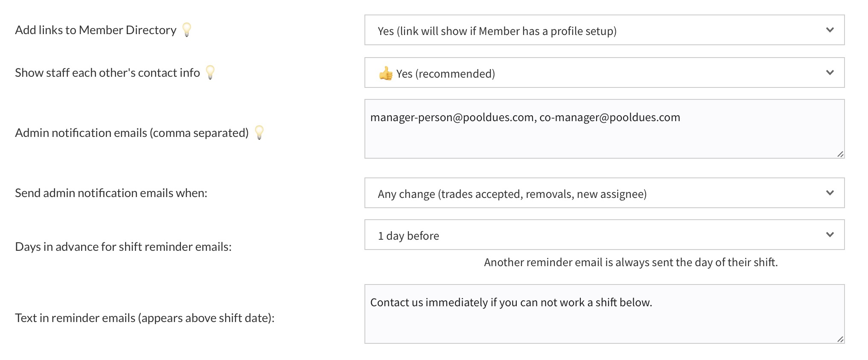
Task: Click the 'Text in reminder emails' label
Action: [145, 318]
